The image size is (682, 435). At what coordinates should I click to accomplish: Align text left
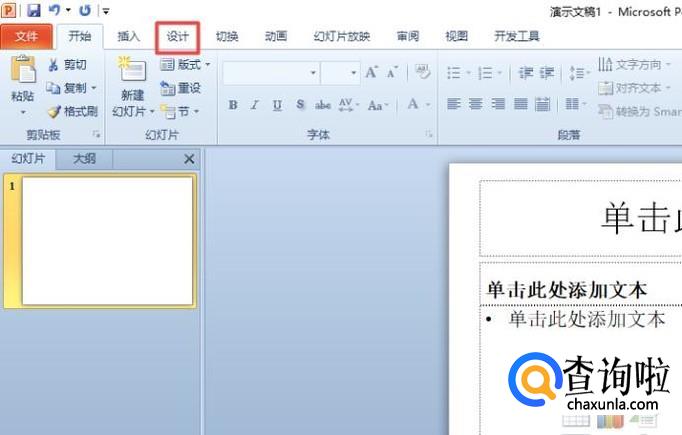[454, 104]
